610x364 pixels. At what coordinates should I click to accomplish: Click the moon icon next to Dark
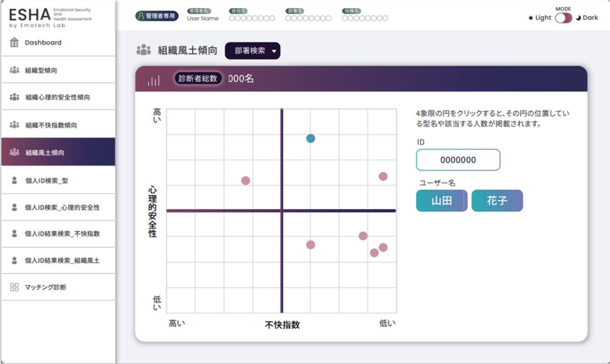click(579, 18)
